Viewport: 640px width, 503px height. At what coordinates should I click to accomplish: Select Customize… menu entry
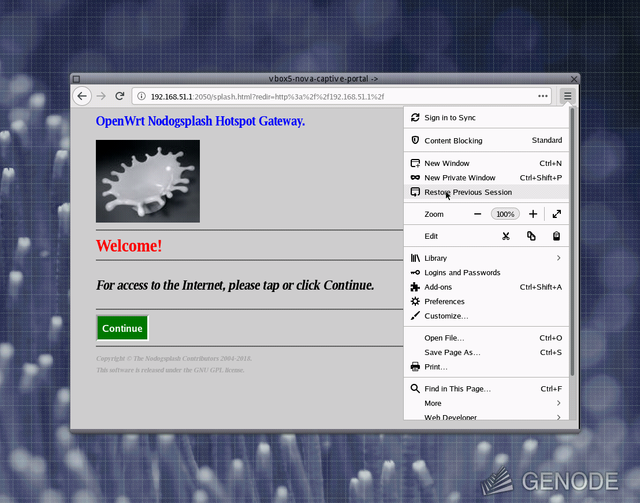tap(487, 316)
